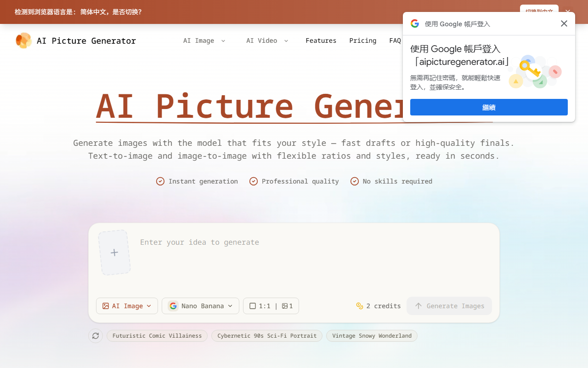Viewport: 588px width, 368px height.
Task: Open the AI Video navigation dropdown
Action: coord(267,40)
